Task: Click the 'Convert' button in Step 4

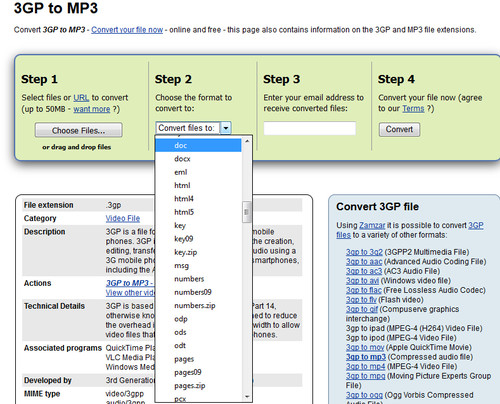Action: pos(399,129)
